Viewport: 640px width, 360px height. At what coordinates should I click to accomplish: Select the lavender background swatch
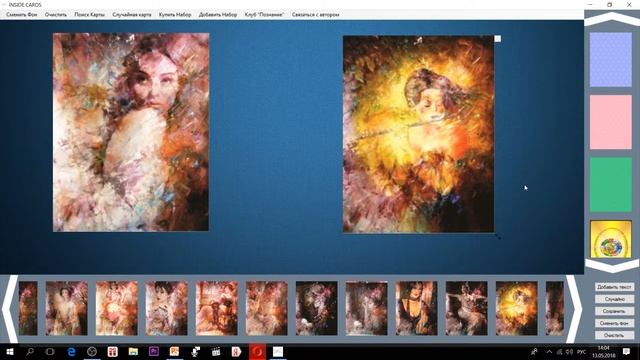pyautogui.click(x=611, y=60)
